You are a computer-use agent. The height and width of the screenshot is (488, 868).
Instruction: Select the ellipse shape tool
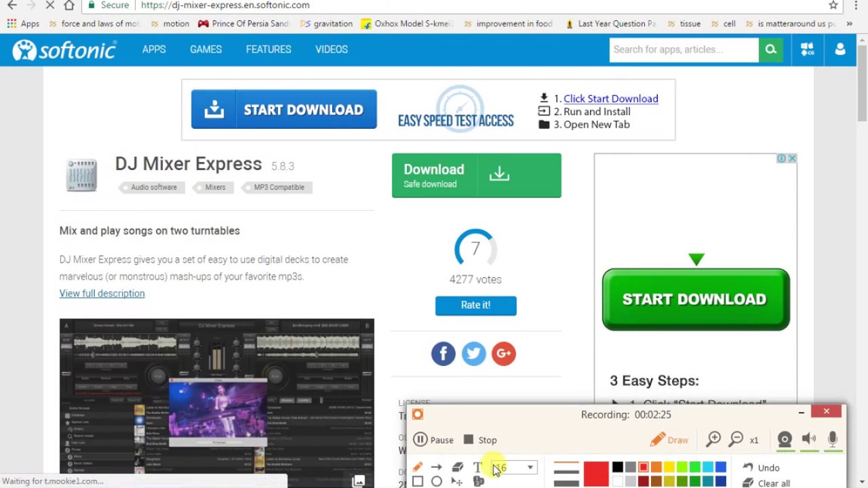point(437,481)
